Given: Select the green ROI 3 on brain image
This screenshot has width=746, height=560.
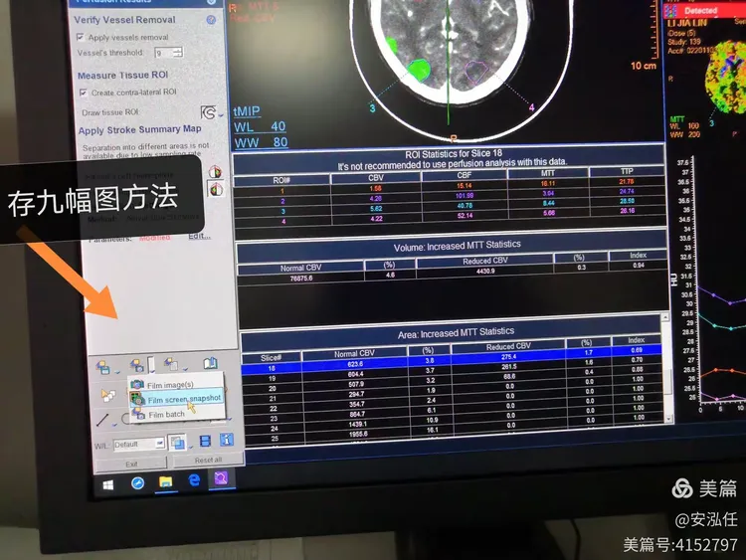Looking at the screenshot, I should tap(419, 71).
